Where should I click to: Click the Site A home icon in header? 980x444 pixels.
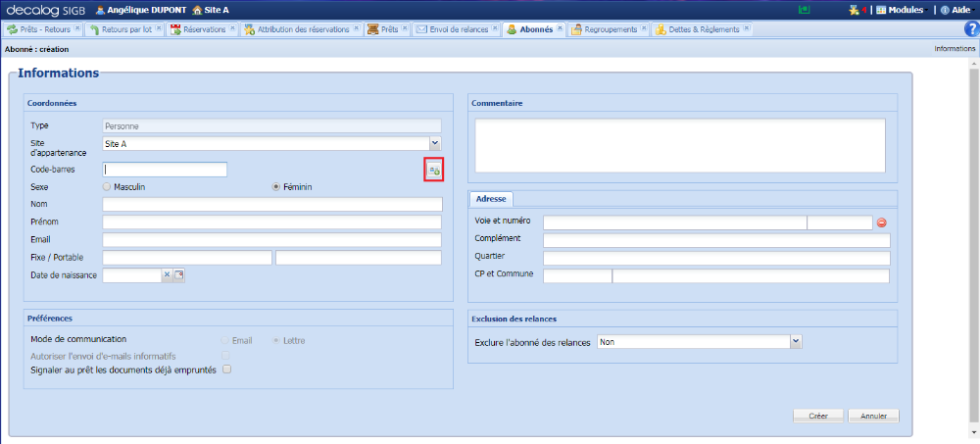[x=197, y=9]
